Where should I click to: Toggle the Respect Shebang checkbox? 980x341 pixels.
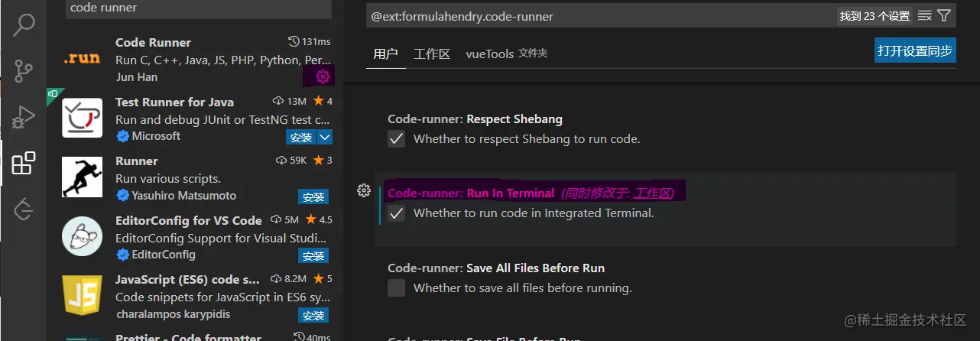coord(396,138)
